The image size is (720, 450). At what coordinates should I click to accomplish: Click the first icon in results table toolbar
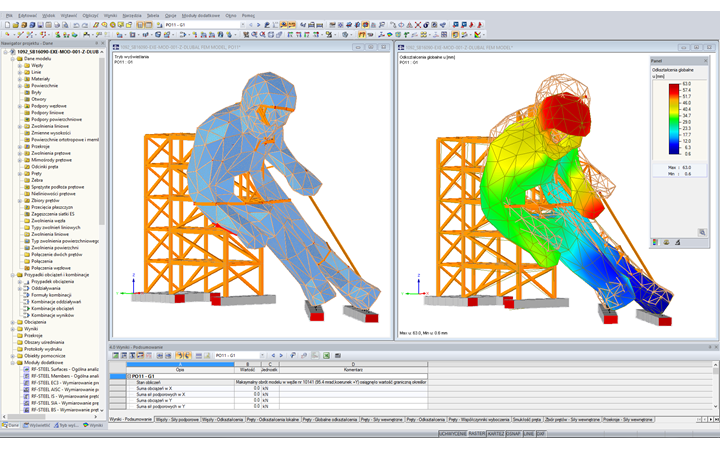(x=115, y=355)
